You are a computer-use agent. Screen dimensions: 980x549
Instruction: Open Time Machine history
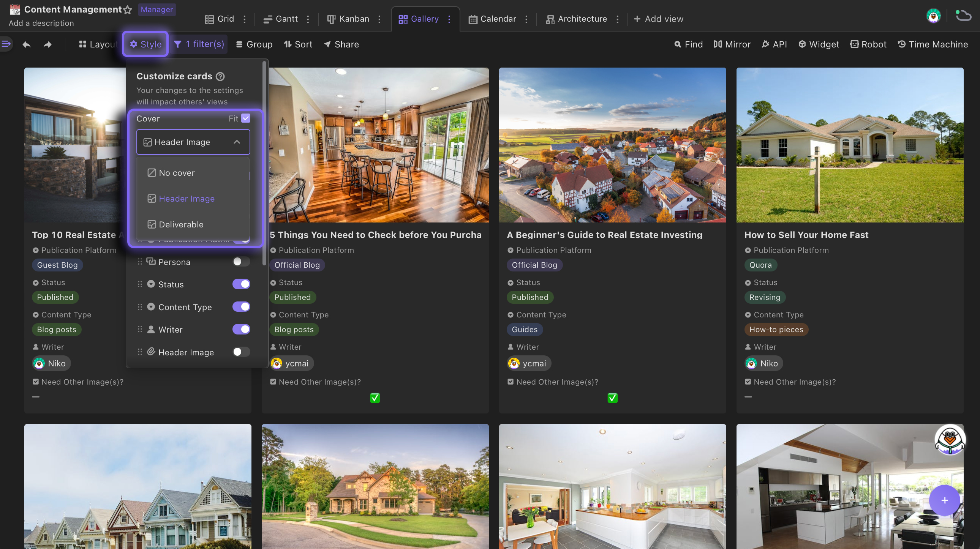[933, 44]
